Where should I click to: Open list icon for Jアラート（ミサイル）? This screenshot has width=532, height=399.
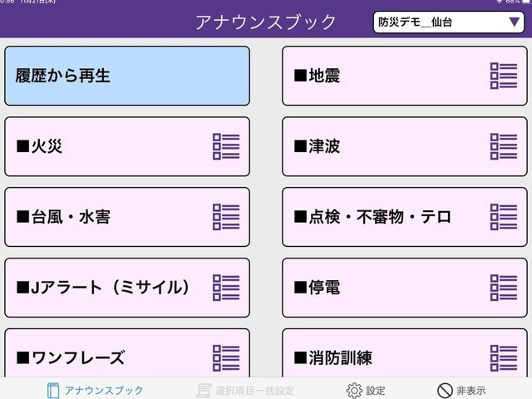[x=226, y=288]
